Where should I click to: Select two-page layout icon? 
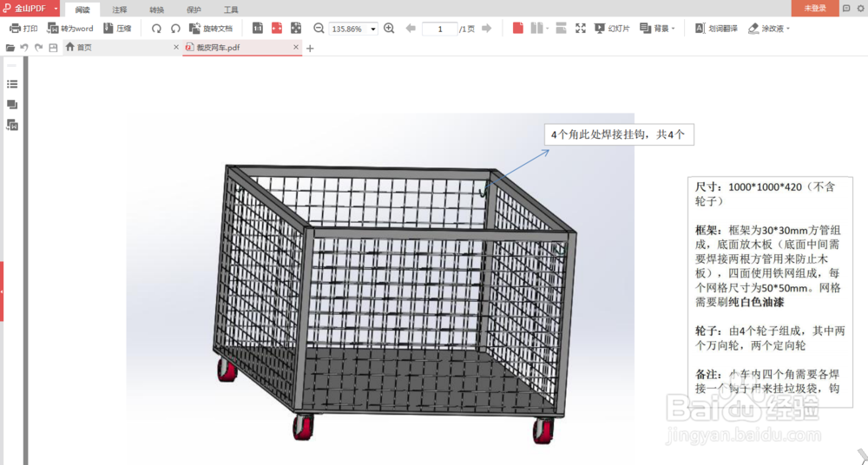tap(536, 29)
